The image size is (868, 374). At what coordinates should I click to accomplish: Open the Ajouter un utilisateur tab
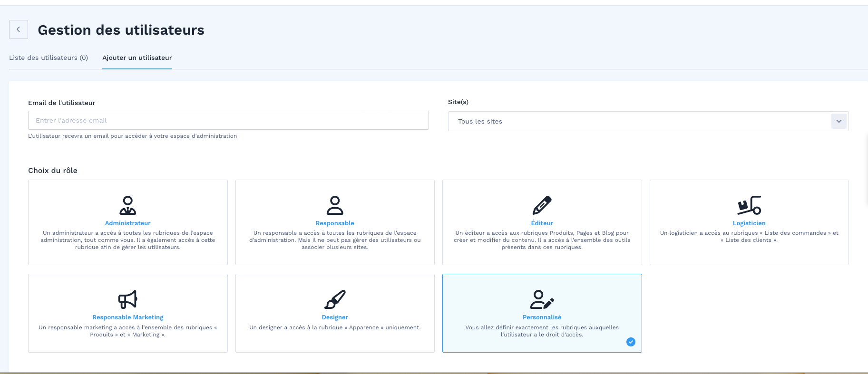point(137,58)
